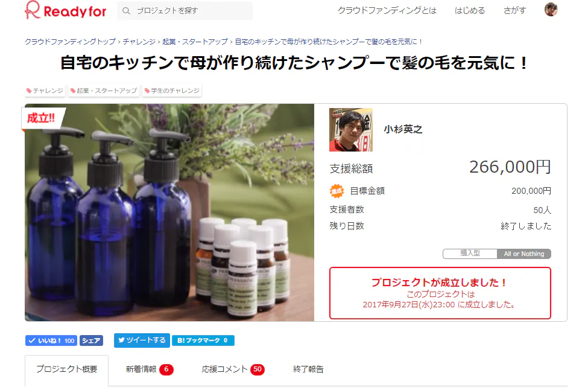Screen dimensions: 588x390
Task: Click the B!ブックマーク button
Action: (x=203, y=340)
